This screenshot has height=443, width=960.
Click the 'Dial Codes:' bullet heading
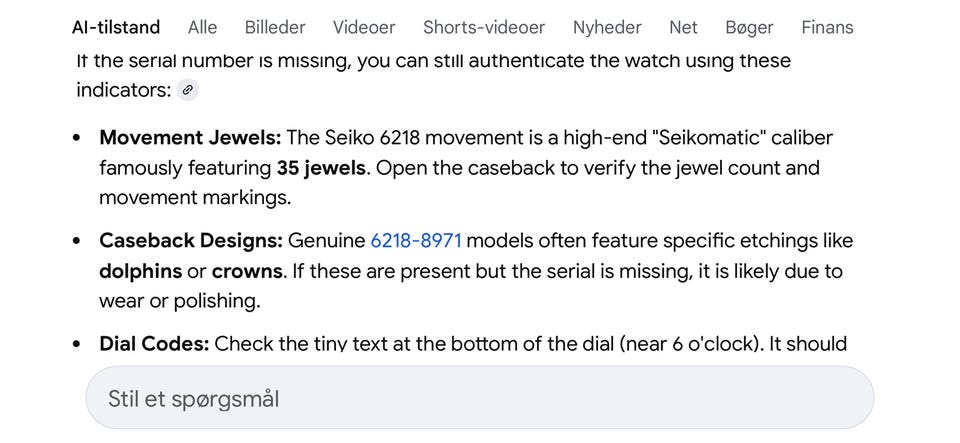coord(154,344)
